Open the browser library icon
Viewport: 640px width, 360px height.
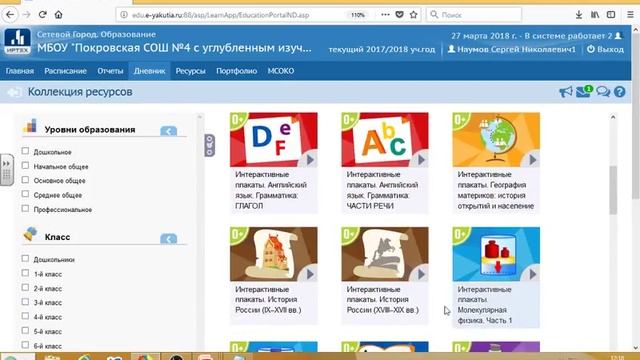tap(595, 15)
